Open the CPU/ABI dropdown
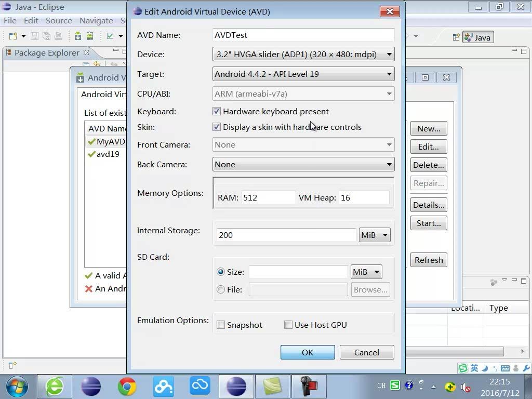 pyautogui.click(x=303, y=94)
